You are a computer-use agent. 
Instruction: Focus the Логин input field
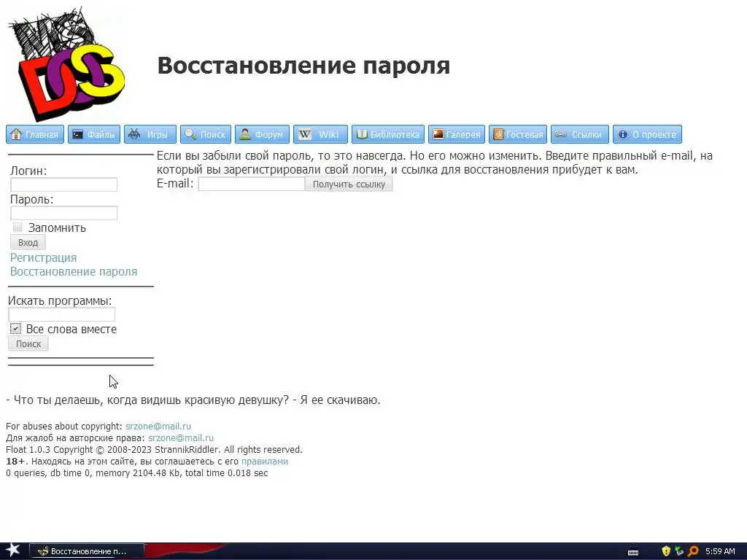coord(64,184)
